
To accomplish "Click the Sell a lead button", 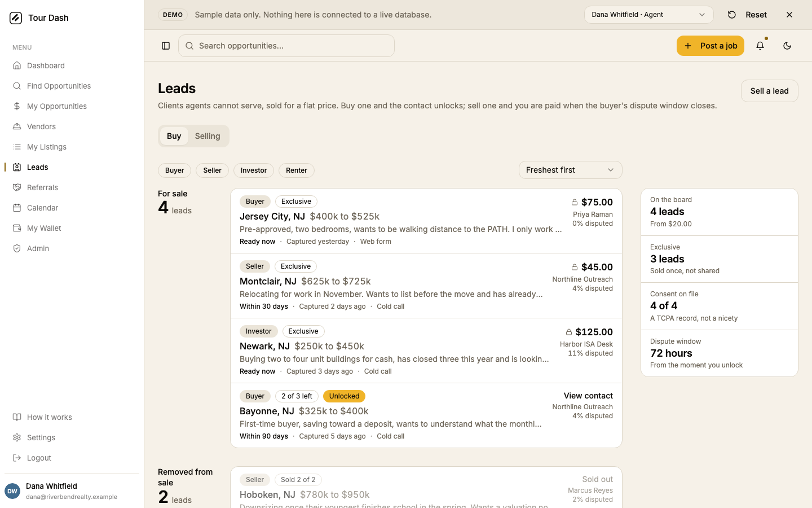I will (770, 91).
